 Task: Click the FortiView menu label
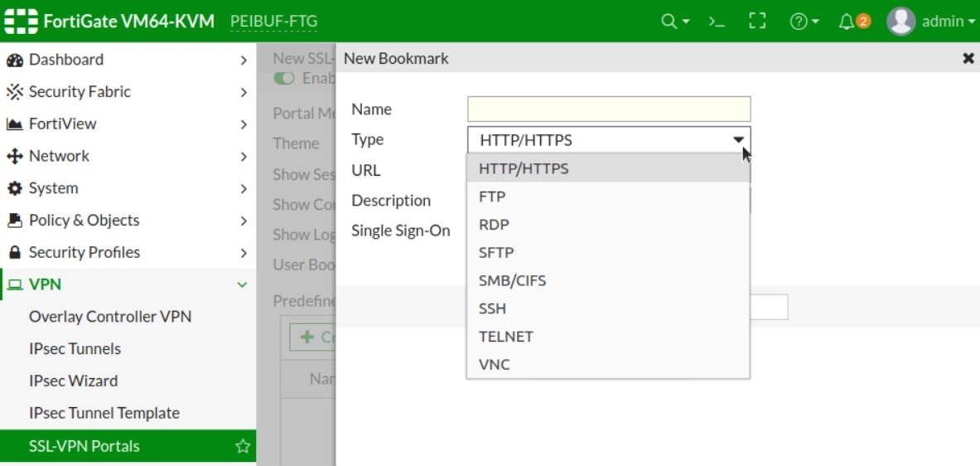click(62, 124)
